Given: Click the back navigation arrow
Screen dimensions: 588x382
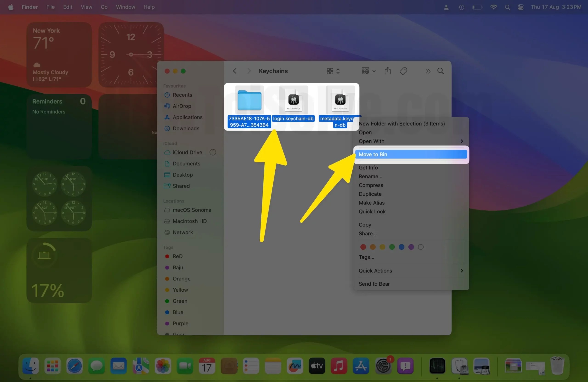Looking at the screenshot, I should tap(235, 71).
